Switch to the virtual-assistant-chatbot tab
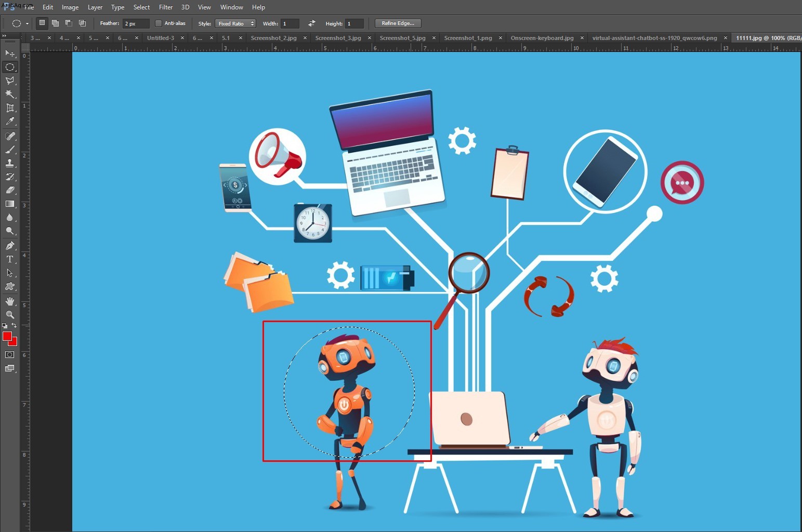 tap(654, 38)
